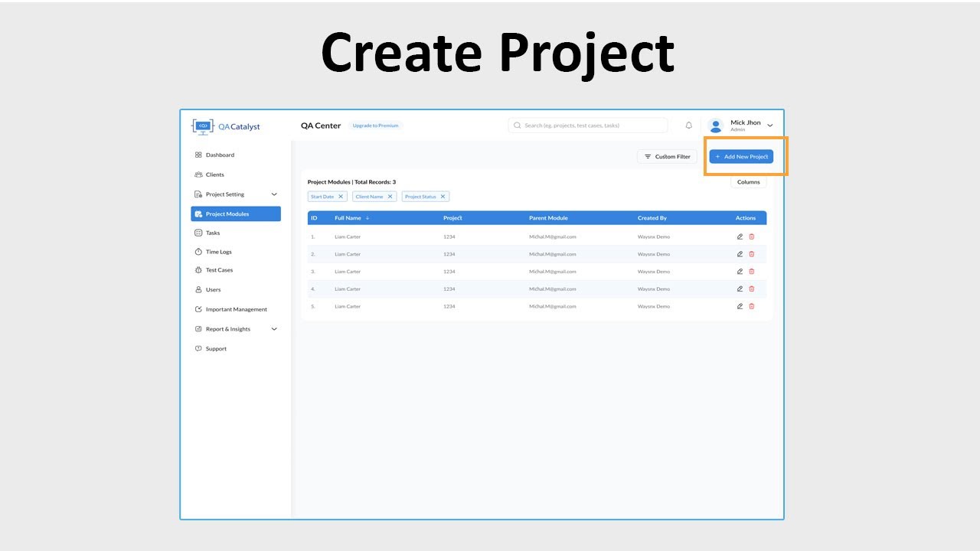The width and height of the screenshot is (980, 551).
Task: Click the Important Management icon
Action: (198, 309)
